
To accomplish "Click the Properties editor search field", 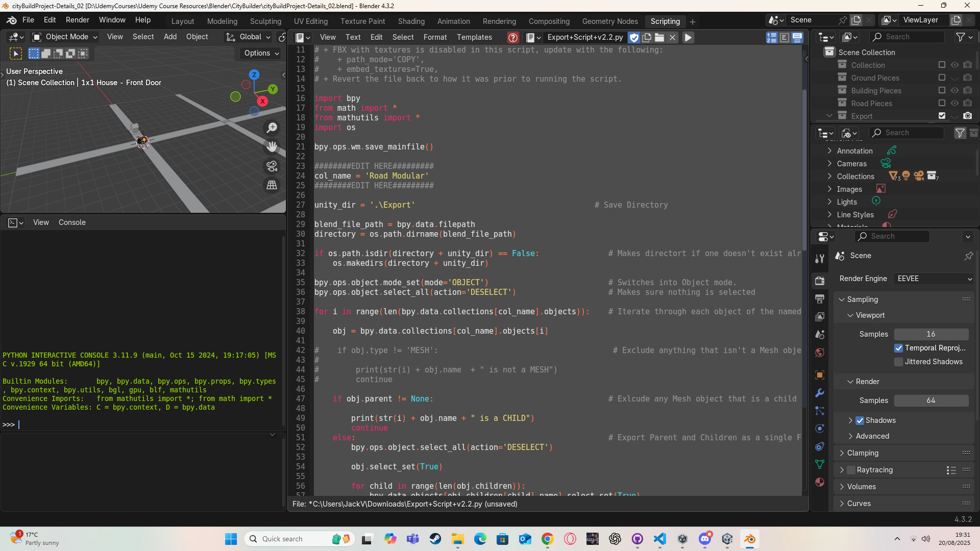I will (892, 236).
